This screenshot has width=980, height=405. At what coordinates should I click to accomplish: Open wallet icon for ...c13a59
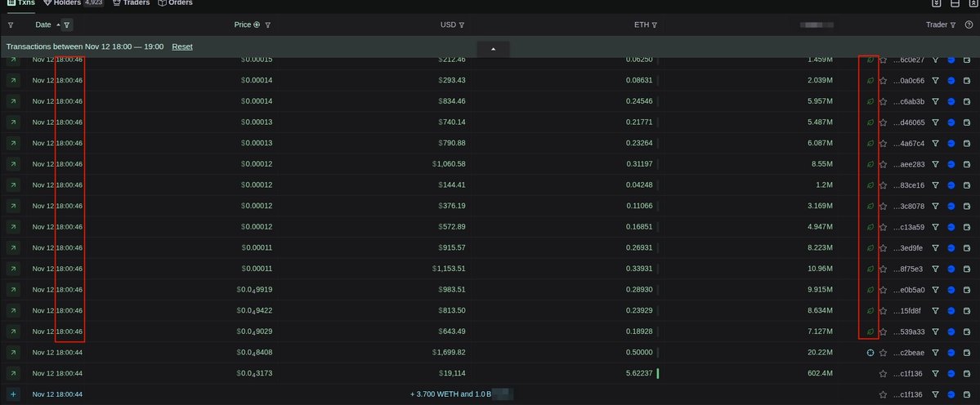968,227
